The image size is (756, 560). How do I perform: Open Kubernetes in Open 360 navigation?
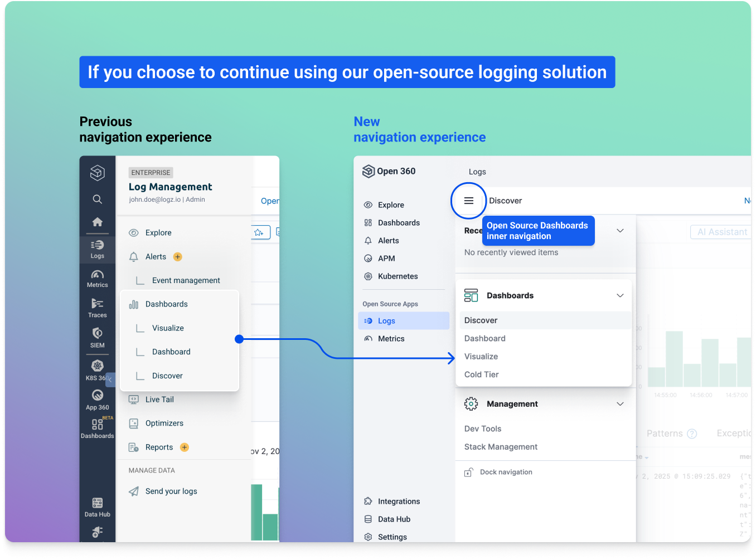(x=397, y=276)
